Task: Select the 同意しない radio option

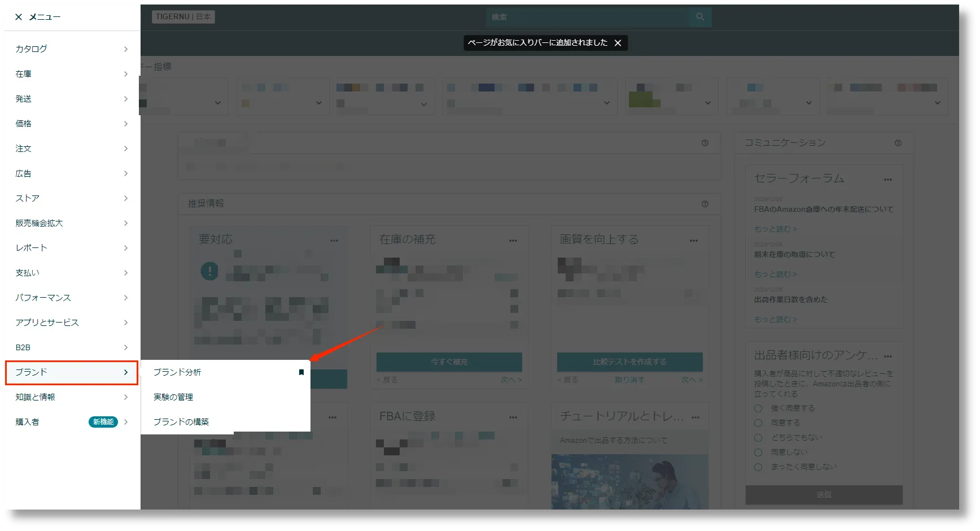Action: (x=758, y=452)
